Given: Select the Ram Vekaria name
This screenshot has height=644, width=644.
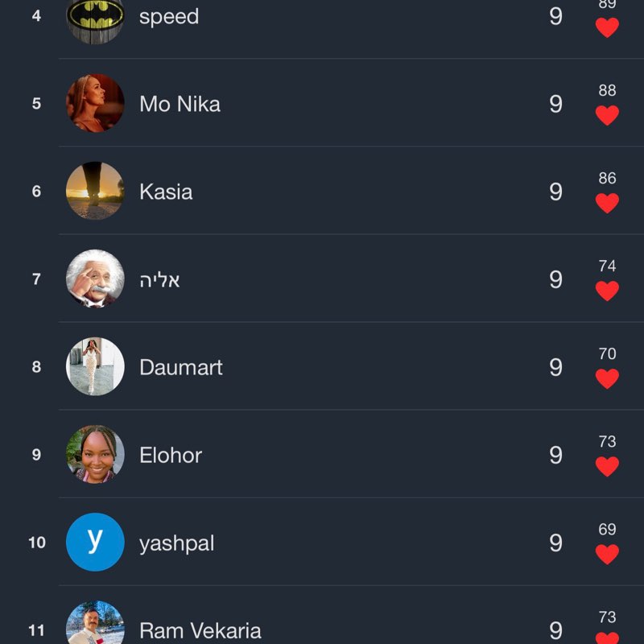Looking at the screenshot, I should (200, 630).
